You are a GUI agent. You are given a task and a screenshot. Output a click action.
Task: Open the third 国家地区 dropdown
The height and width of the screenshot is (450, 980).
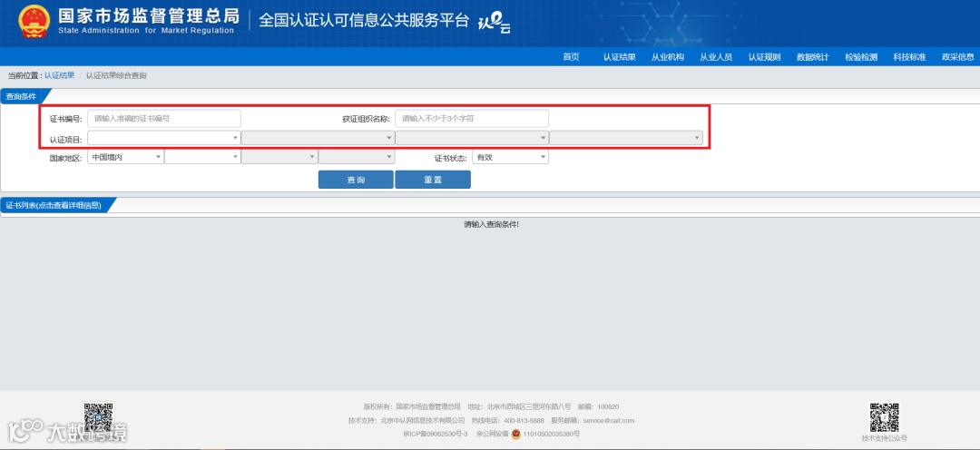[279, 157]
